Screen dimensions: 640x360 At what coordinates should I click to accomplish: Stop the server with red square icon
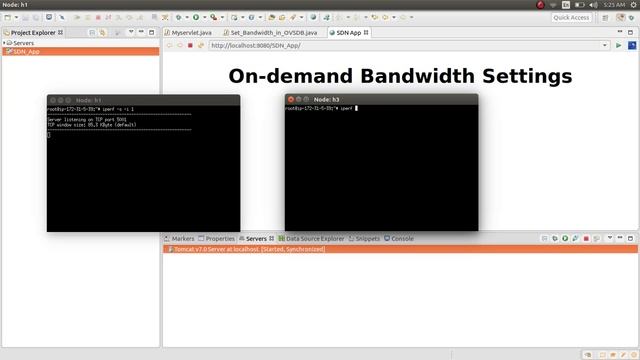coord(586,238)
